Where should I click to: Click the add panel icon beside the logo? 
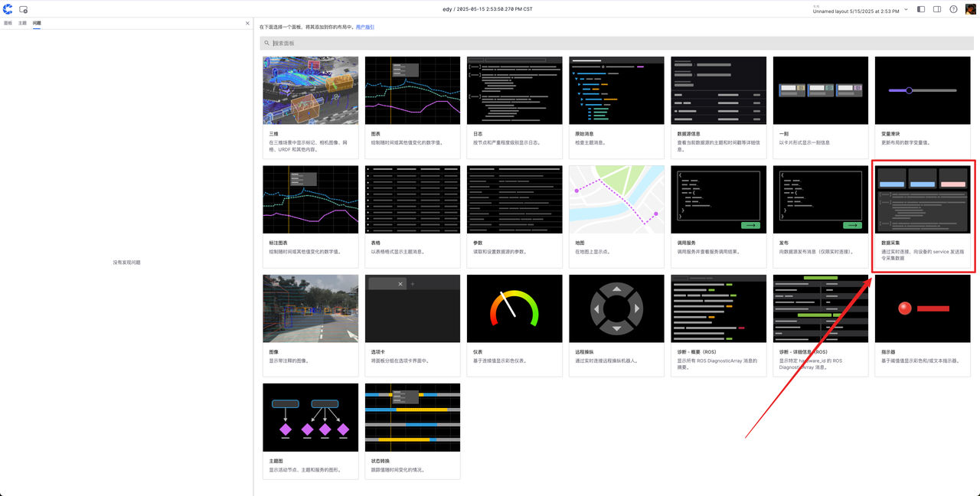24,9
